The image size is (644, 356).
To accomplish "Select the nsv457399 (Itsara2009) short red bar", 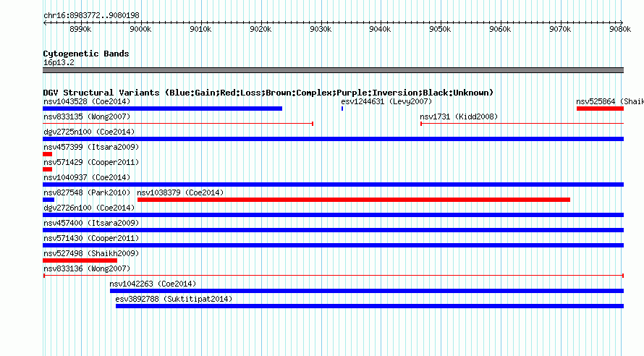I will (x=47, y=154).
